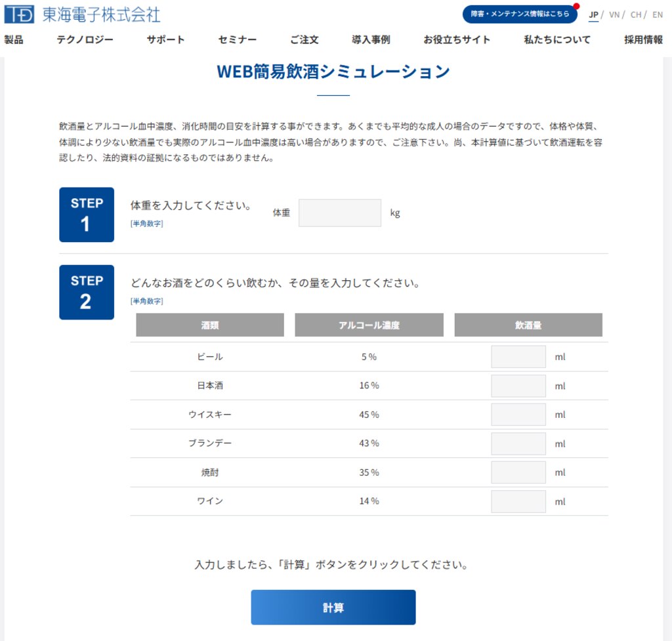Select the JP language option
The image size is (672, 641).
(x=593, y=14)
